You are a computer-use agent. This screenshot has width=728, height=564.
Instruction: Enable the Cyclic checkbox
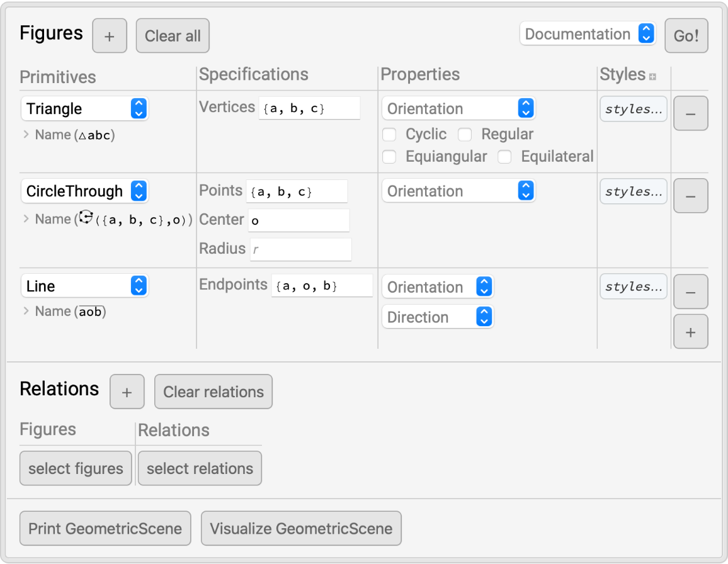(390, 135)
